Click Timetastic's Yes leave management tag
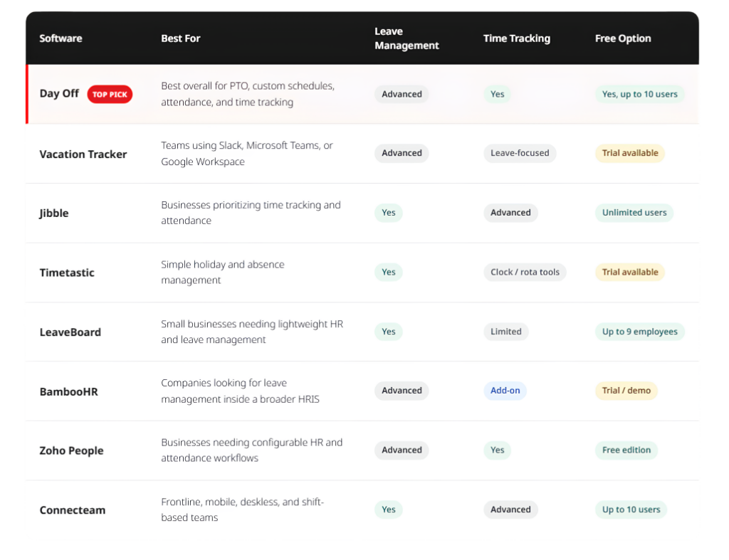This screenshot has width=729, height=560. (x=388, y=272)
